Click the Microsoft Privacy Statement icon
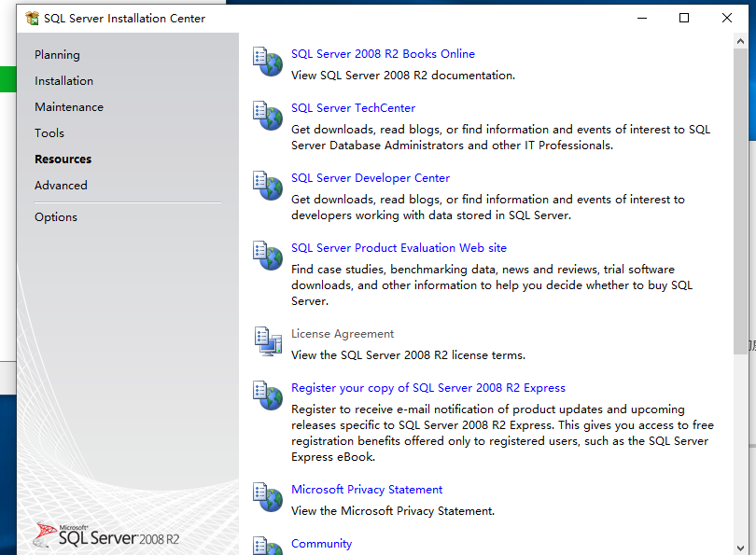This screenshot has height=555, width=756. pyautogui.click(x=268, y=497)
